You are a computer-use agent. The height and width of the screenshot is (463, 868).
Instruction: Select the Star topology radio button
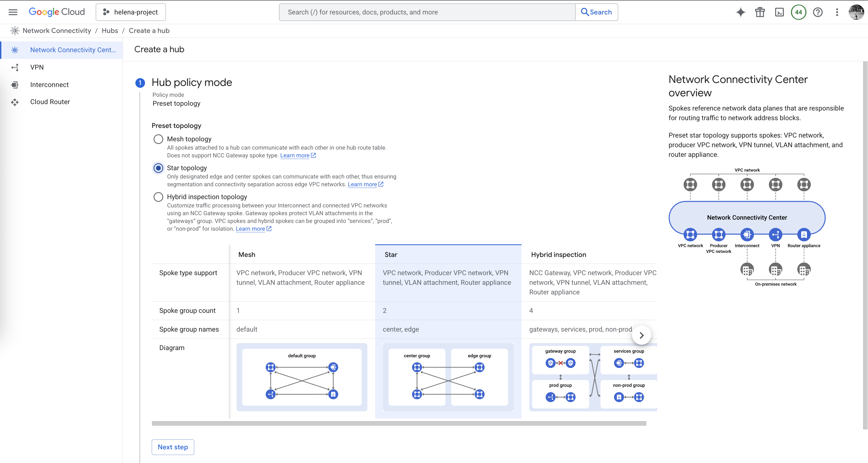click(158, 168)
